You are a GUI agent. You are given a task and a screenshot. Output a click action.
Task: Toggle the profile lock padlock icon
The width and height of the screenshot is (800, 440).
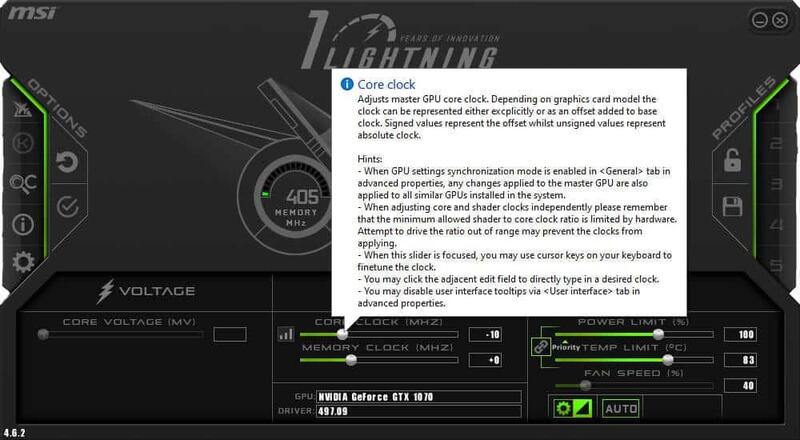pos(732,160)
